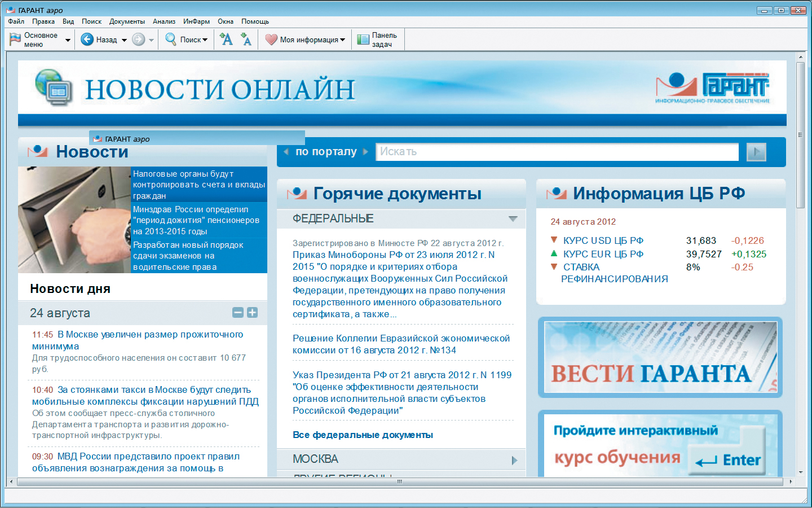
Task: Open the Документы menu
Action: (x=127, y=21)
